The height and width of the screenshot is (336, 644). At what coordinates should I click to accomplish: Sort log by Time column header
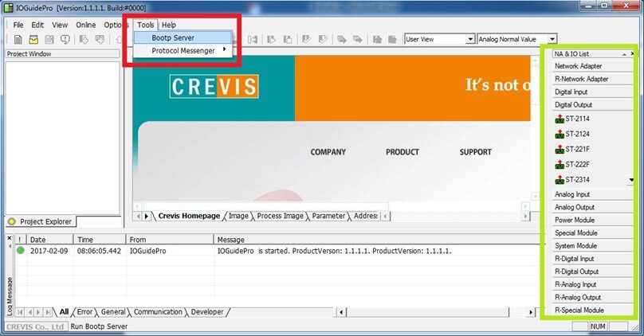[x=100, y=240]
